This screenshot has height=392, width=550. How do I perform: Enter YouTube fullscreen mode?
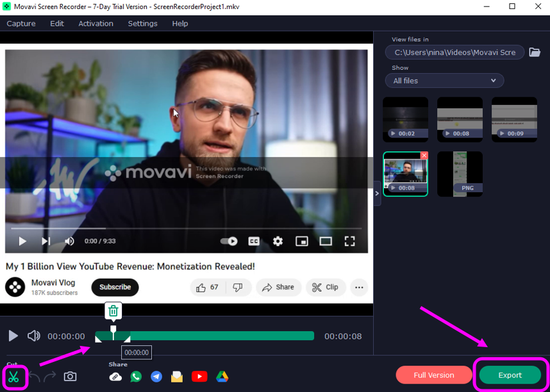(350, 241)
